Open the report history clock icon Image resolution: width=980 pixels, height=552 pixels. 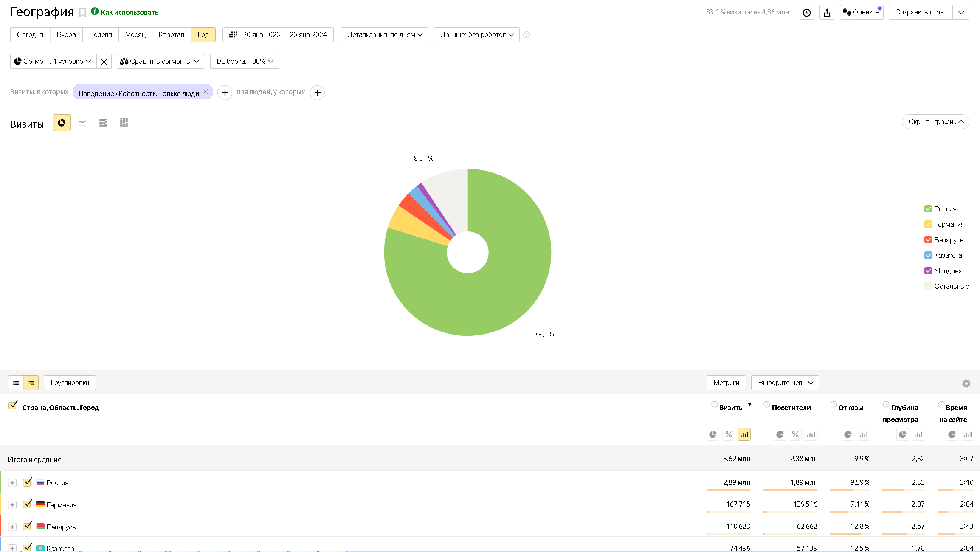806,13
